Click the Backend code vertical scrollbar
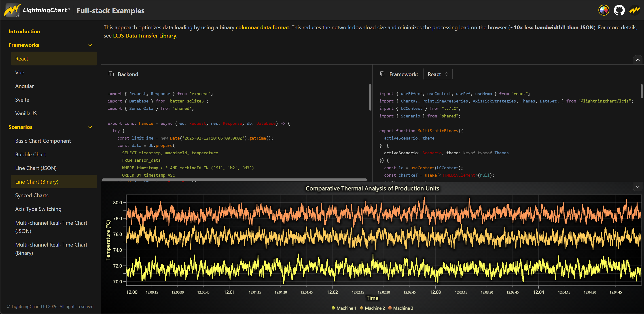This screenshot has width=644, height=314. pyautogui.click(x=370, y=97)
